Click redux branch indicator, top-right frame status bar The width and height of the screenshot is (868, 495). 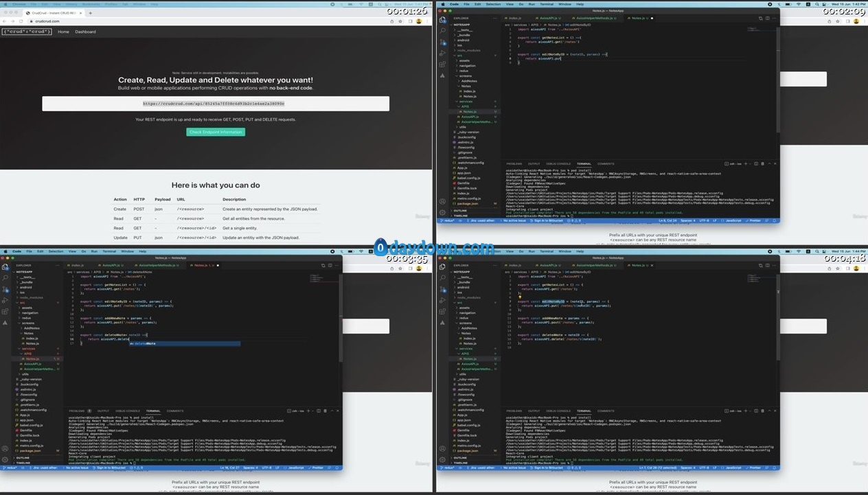coord(447,220)
